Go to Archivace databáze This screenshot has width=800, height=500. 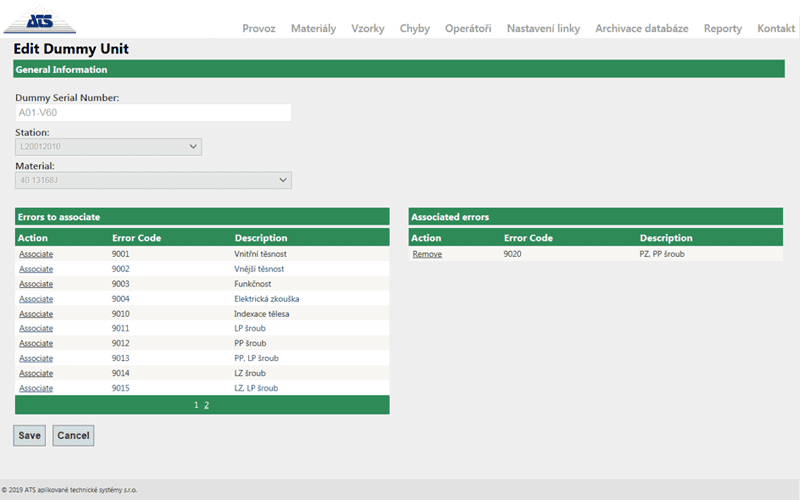pyautogui.click(x=641, y=28)
